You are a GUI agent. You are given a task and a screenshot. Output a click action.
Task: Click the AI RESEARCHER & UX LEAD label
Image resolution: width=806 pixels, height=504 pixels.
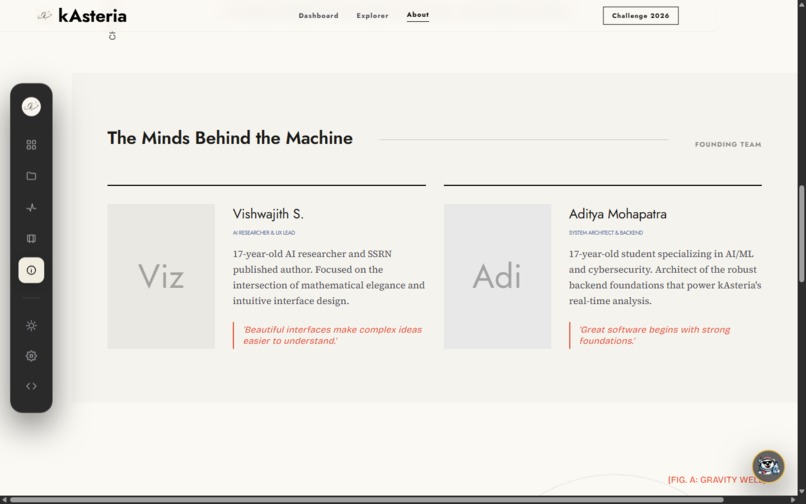264,233
